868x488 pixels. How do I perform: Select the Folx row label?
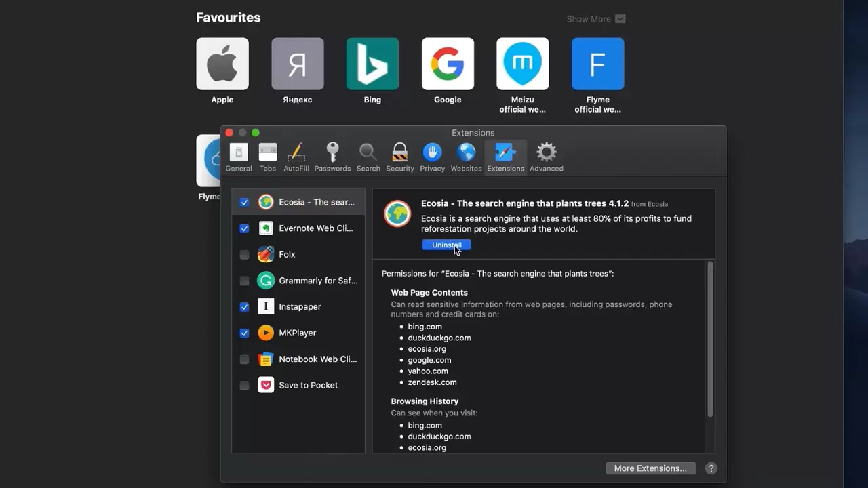287,255
